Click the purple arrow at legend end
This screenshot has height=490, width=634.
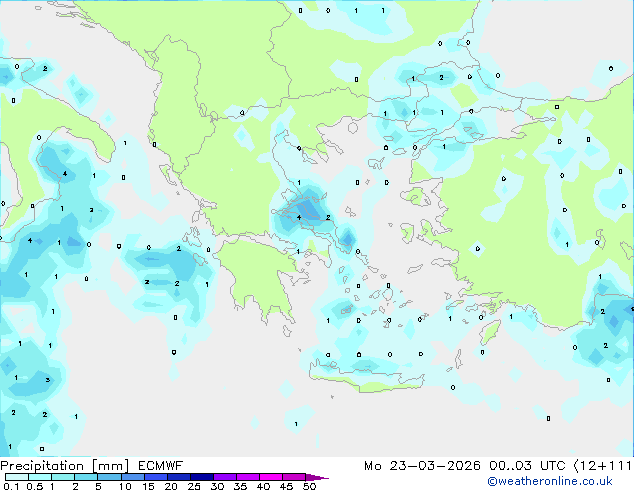[x=317, y=477]
